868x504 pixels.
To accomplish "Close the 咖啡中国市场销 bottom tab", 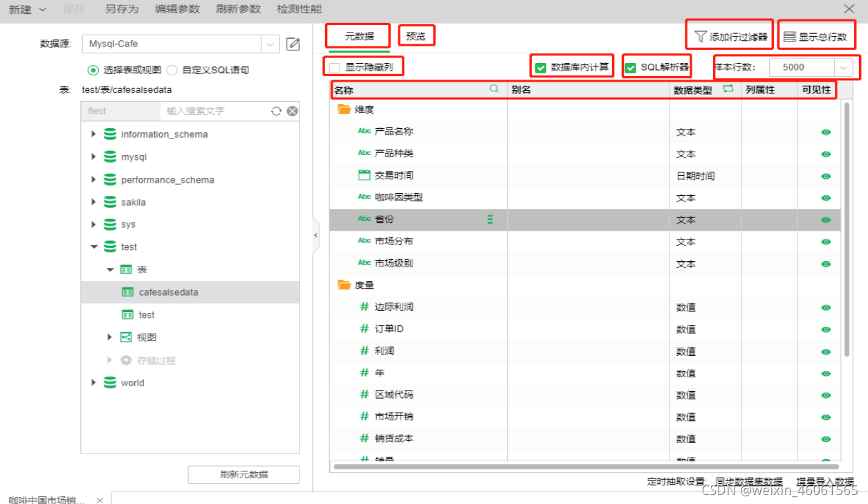I will coord(100,500).
